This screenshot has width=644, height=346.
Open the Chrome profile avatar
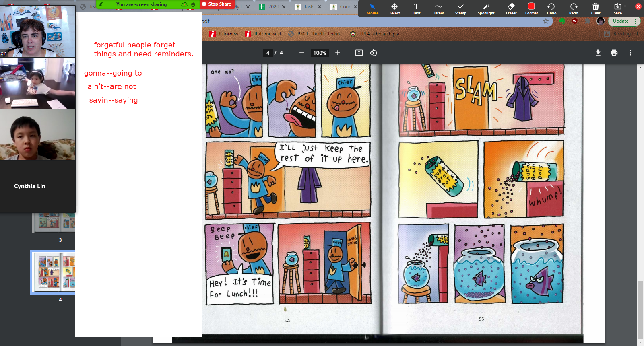601,21
